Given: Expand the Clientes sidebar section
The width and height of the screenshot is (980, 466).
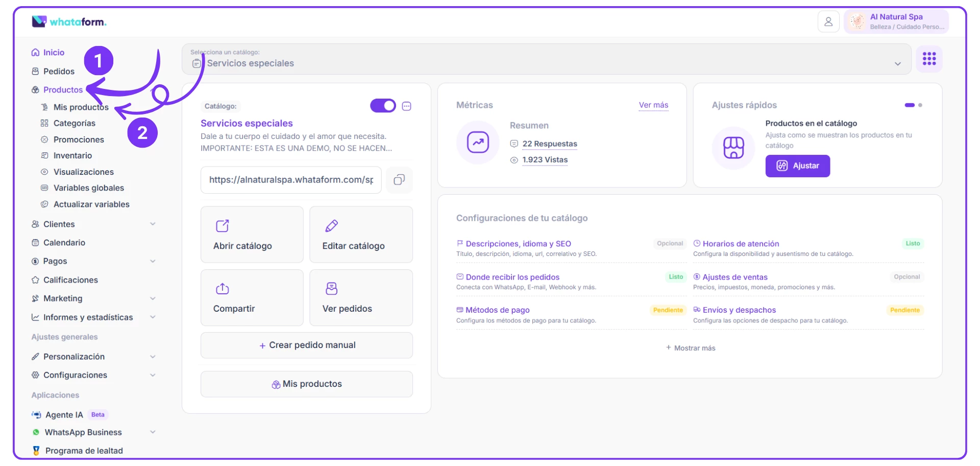Looking at the screenshot, I should (153, 224).
